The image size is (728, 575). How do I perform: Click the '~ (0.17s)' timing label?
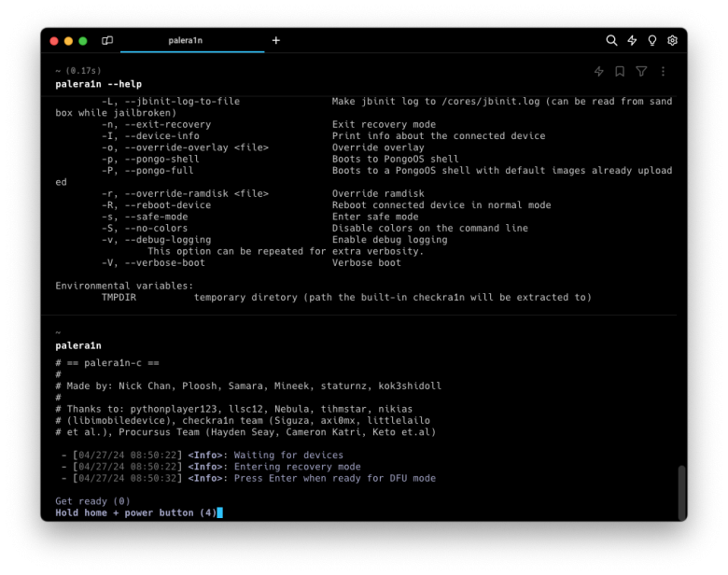pos(78,71)
